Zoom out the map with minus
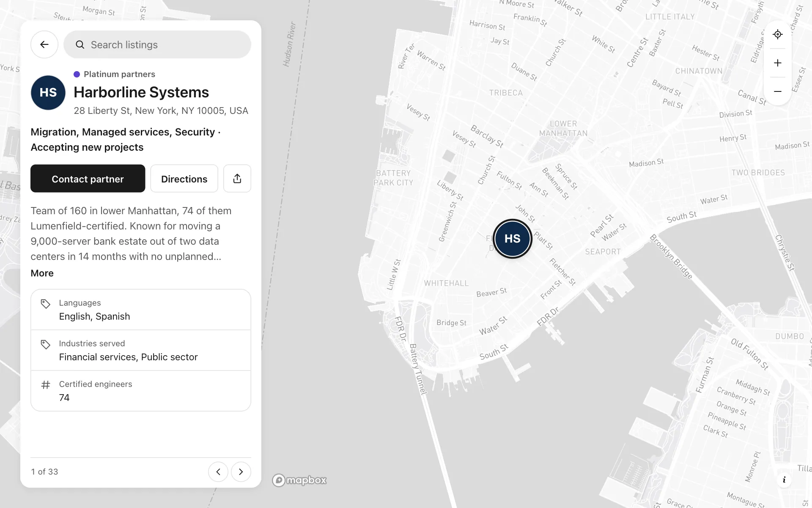812x508 pixels. pyautogui.click(x=778, y=91)
